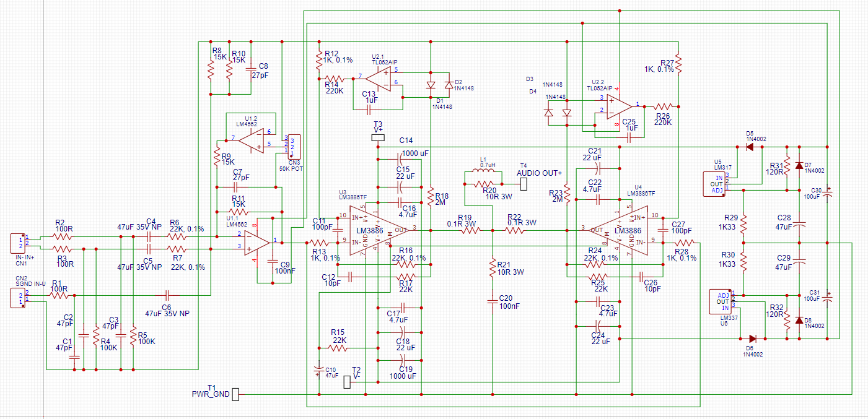
Task: Select the R30 1K33 resistor symbol
Action: [x=743, y=262]
